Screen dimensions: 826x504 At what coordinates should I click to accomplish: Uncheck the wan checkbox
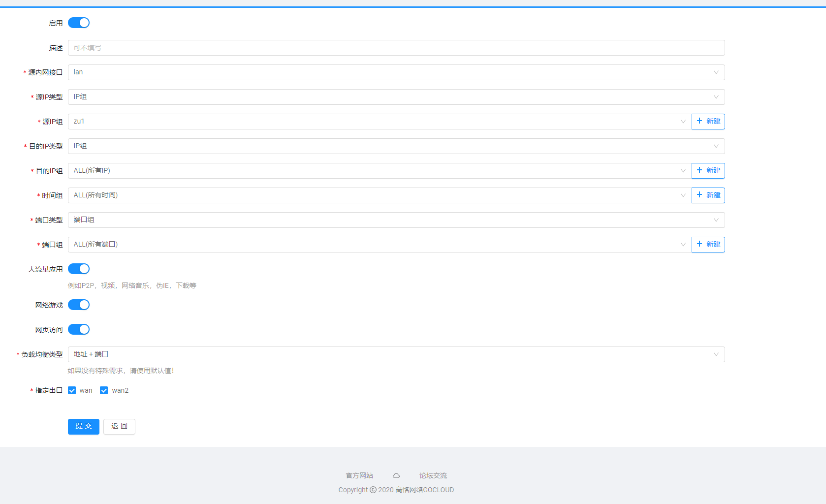coord(72,390)
